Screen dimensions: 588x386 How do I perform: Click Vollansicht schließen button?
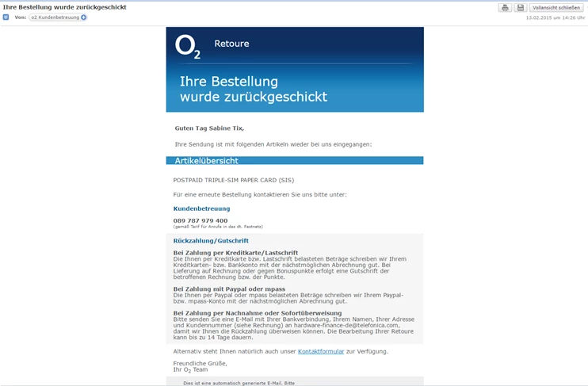pos(556,7)
